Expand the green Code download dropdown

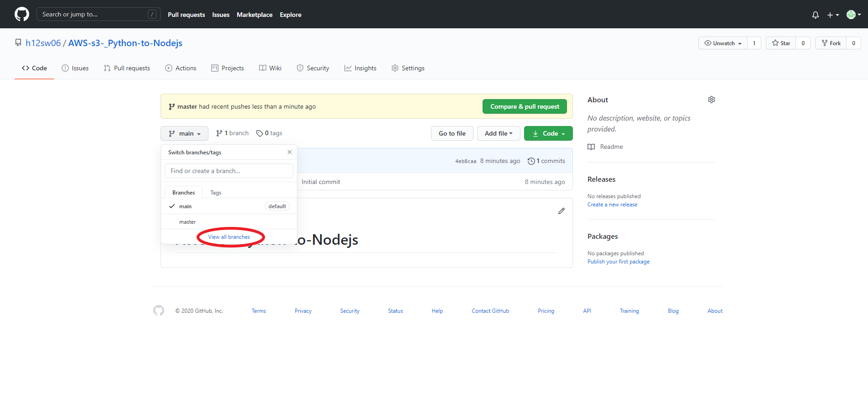[x=548, y=133]
